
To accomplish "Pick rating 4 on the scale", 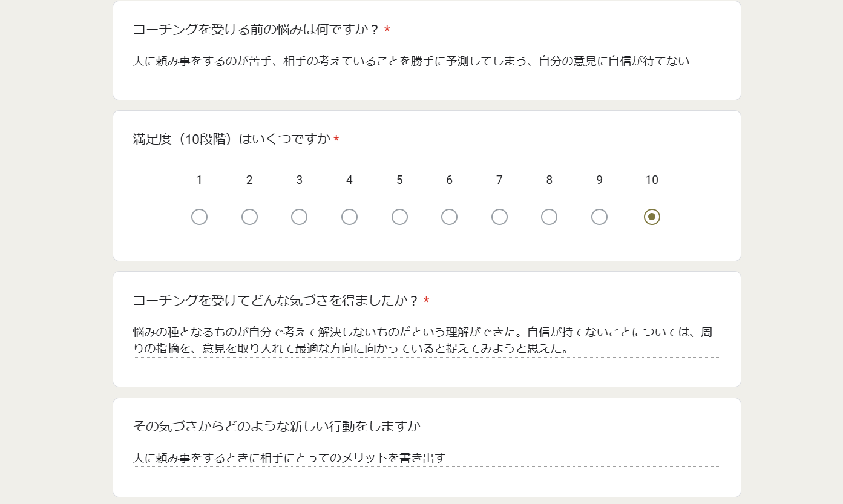I will (349, 217).
